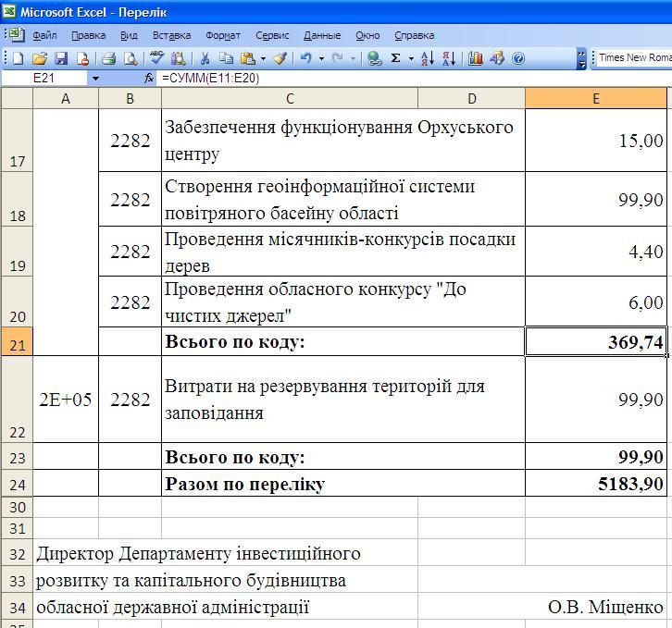Image resolution: width=672 pixels, height=628 pixels.
Task: Open the Times New Roman font dropdown
Action: [634, 57]
